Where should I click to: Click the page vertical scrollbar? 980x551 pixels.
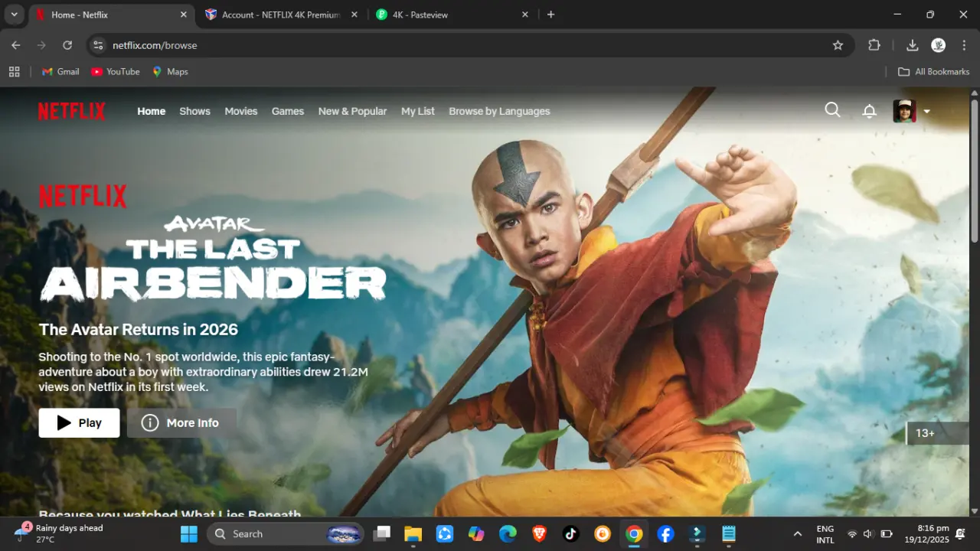pyautogui.click(x=975, y=171)
